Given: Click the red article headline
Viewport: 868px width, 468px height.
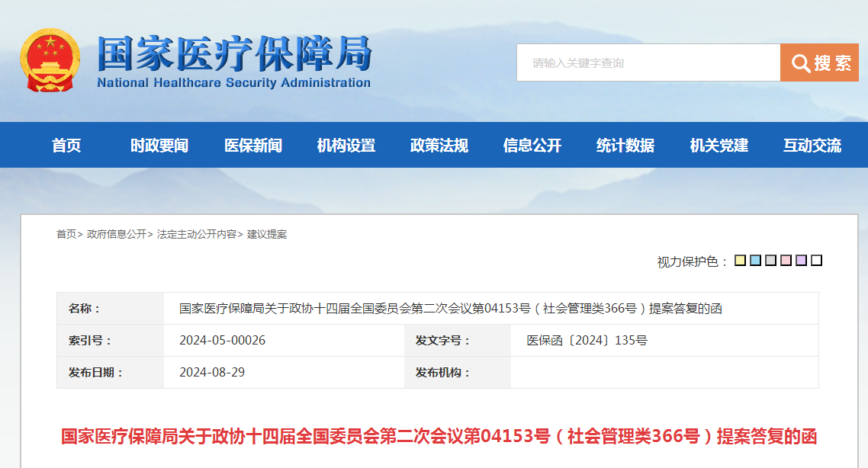Looking at the screenshot, I should [439, 436].
